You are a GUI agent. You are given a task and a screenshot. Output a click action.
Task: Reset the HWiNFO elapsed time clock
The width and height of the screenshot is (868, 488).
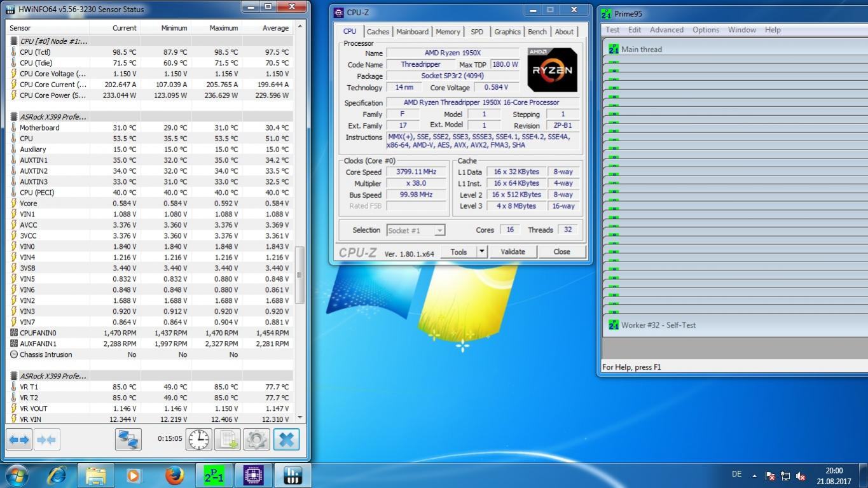click(199, 440)
